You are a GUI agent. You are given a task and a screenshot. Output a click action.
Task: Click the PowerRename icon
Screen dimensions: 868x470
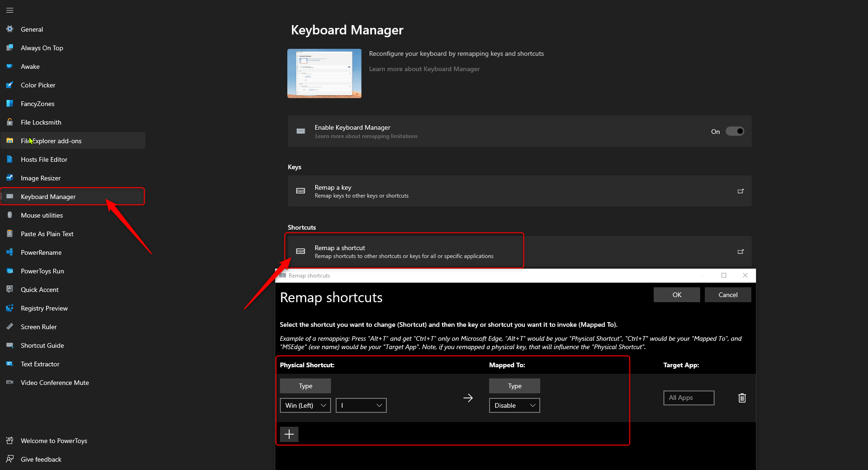click(10, 252)
